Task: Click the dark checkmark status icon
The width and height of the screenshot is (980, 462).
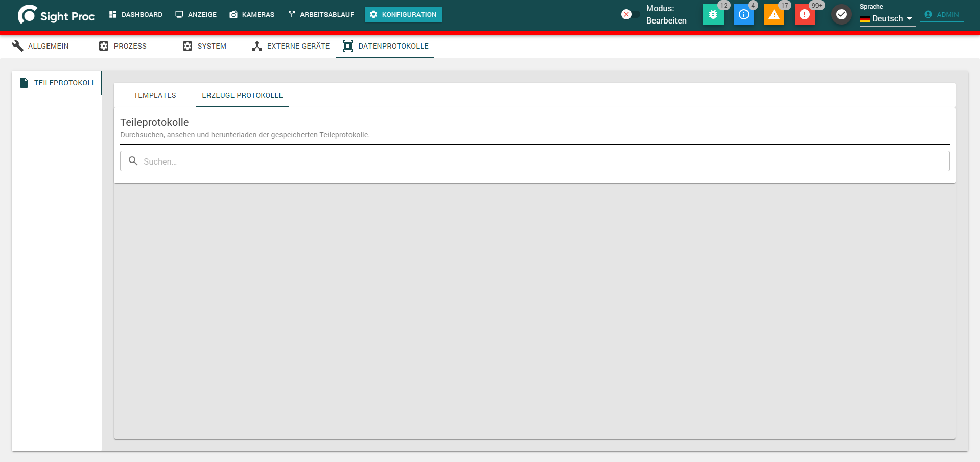Action: [841, 14]
